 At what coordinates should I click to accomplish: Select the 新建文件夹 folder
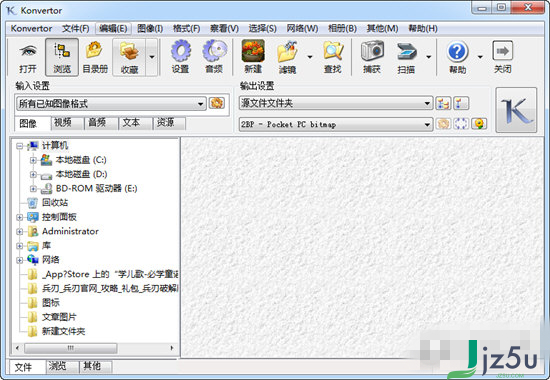[x=63, y=331]
